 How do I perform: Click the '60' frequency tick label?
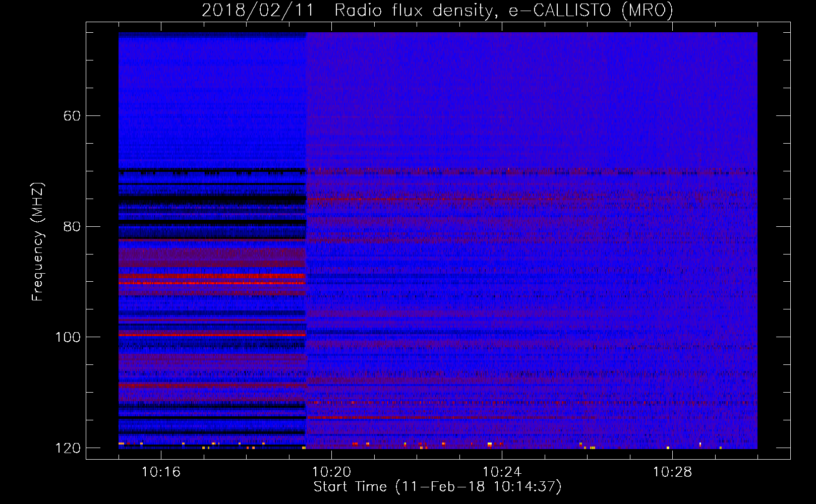(x=72, y=116)
